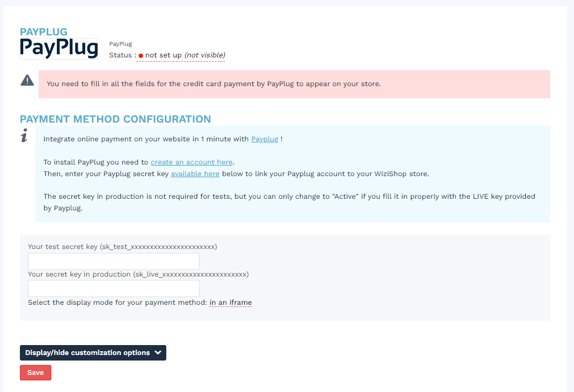Click the PayPlug logo image
Viewport: 574px width, 392px height.
[59, 49]
